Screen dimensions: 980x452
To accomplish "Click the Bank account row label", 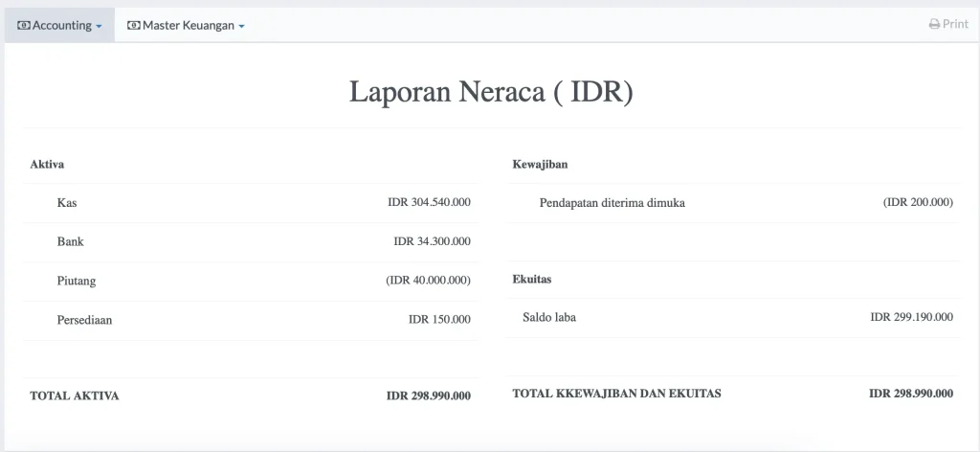I will click(x=71, y=241).
